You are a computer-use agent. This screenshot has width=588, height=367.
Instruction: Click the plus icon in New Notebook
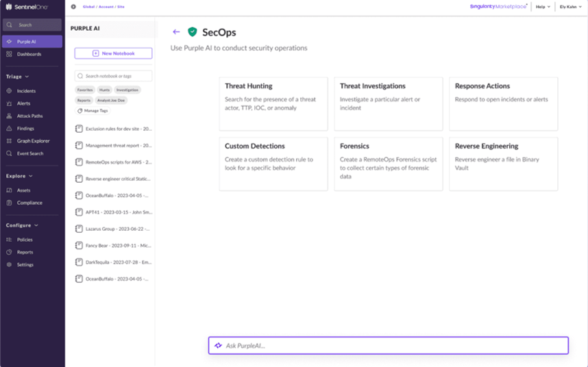pos(96,53)
